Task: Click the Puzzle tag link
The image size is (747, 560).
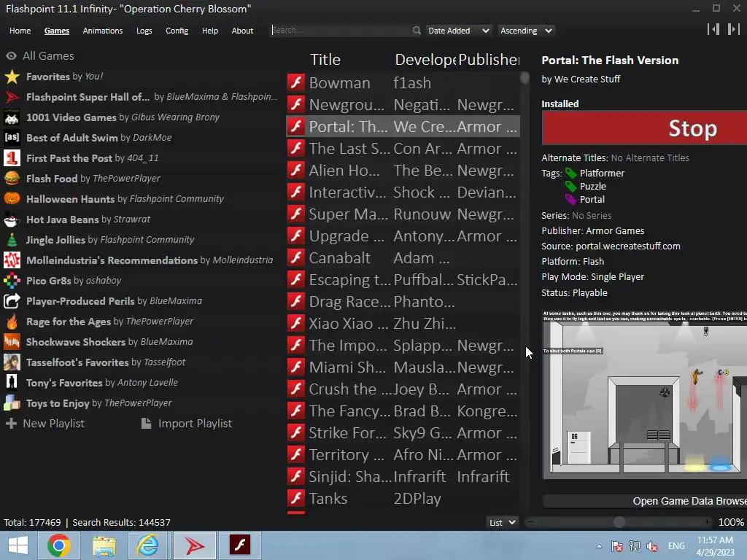Action: 592,186
